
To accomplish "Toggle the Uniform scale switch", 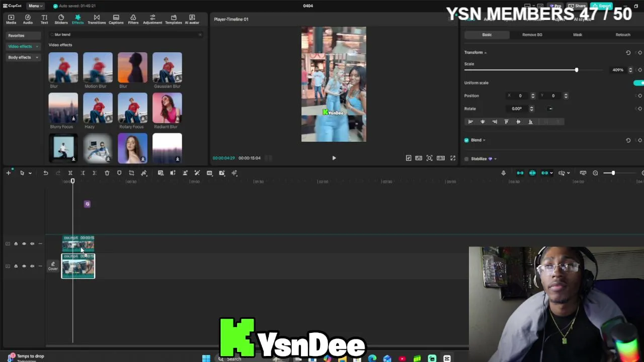I will pos(639,83).
